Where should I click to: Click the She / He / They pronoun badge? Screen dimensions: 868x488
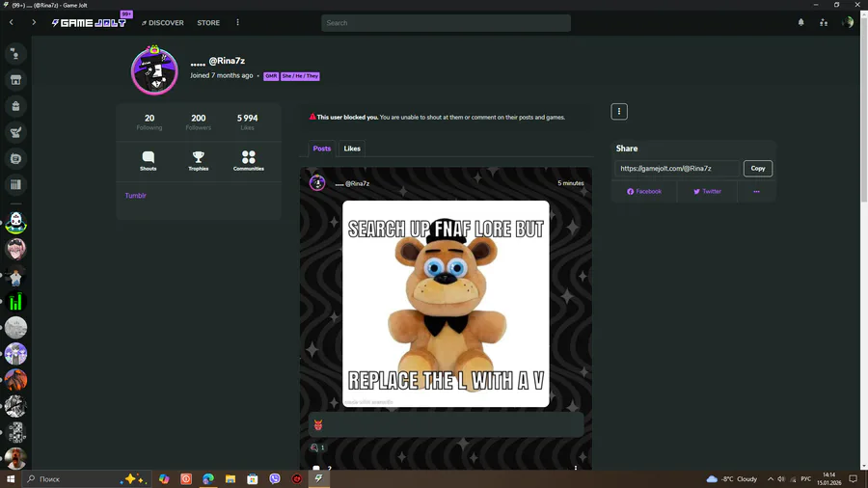pyautogui.click(x=300, y=76)
